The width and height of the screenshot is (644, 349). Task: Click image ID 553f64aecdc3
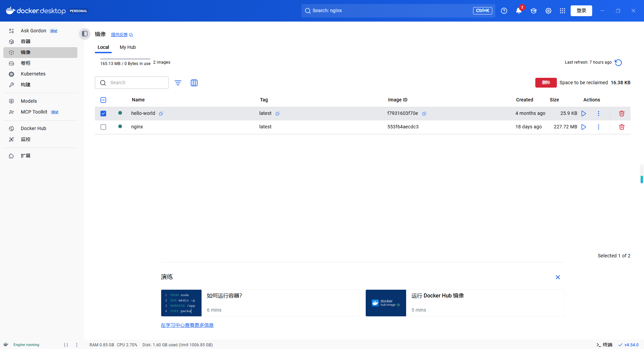[x=403, y=127]
